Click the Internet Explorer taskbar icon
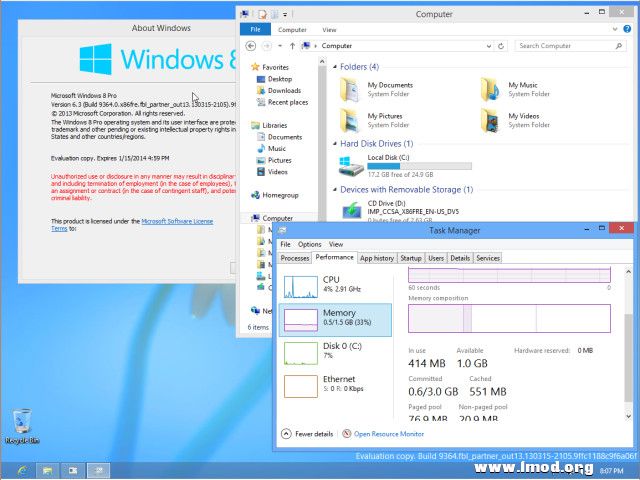The image size is (640, 480). point(19,469)
